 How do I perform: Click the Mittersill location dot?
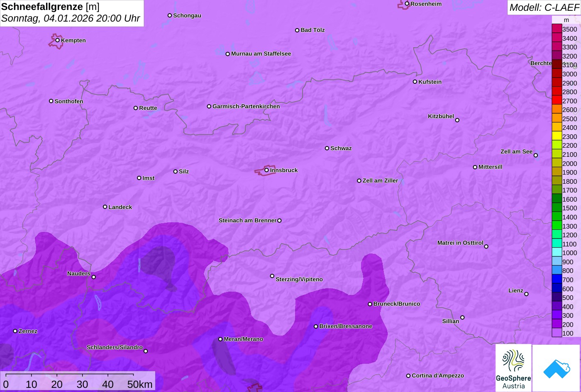click(x=475, y=167)
